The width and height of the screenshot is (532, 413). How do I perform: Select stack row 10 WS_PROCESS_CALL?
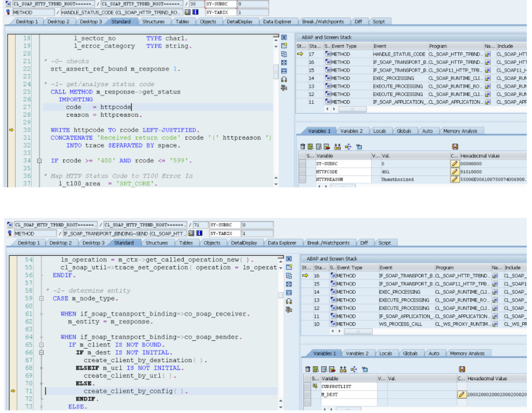point(414,324)
